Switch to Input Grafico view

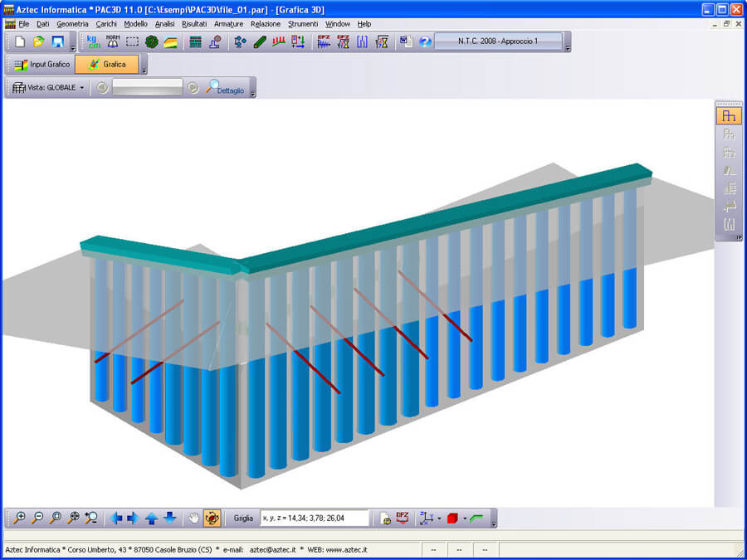pos(41,65)
